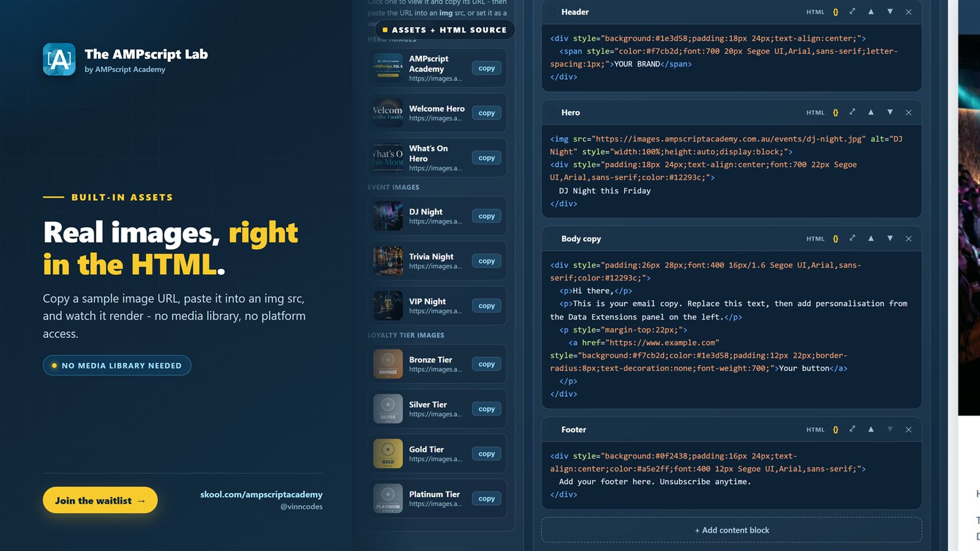Remove the Hero block

coord(908,113)
